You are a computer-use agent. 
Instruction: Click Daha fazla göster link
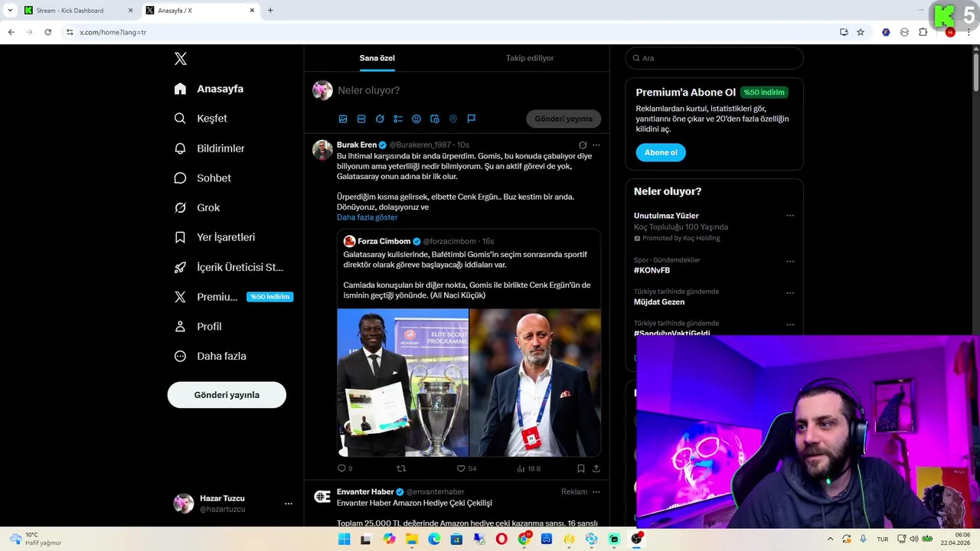tap(367, 217)
